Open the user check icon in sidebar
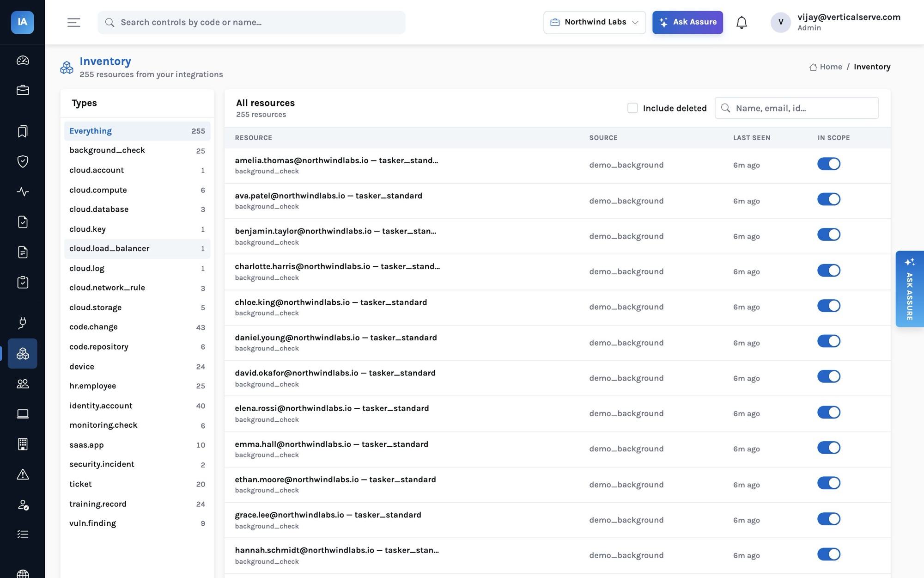Viewport: 924px width, 578px height. coord(23,504)
